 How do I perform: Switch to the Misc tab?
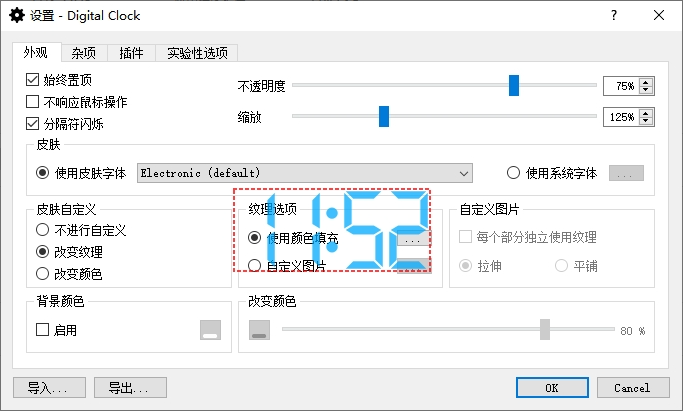click(x=86, y=53)
